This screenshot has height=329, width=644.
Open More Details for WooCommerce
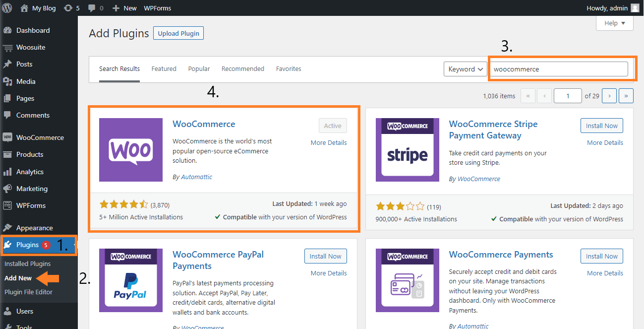click(329, 142)
